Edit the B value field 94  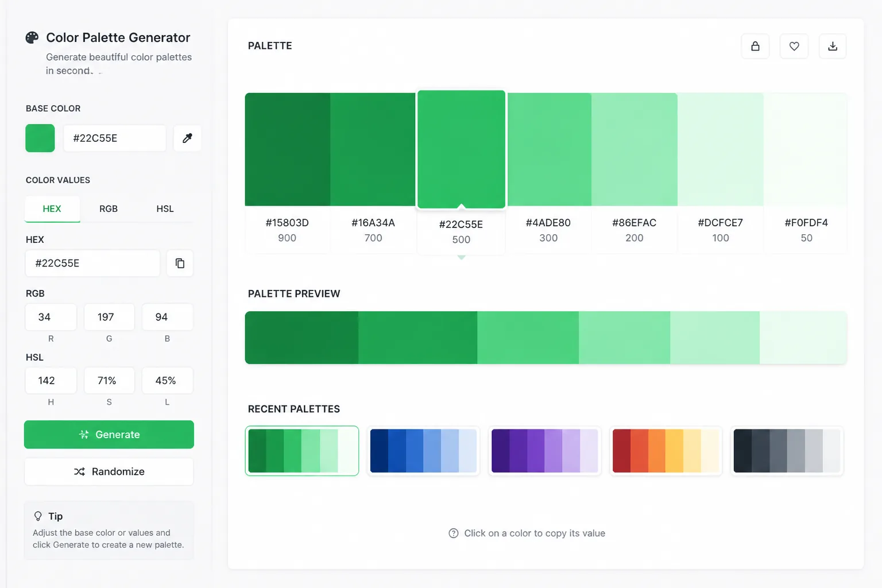[x=167, y=317]
